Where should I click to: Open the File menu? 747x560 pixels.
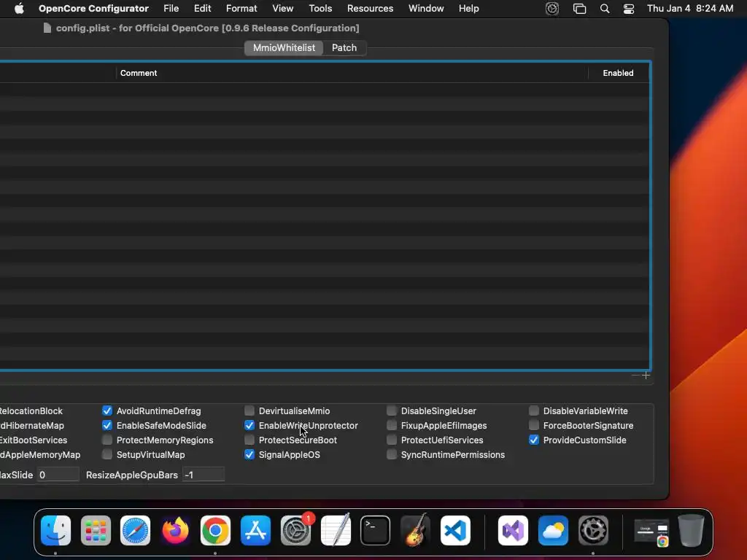point(171,8)
